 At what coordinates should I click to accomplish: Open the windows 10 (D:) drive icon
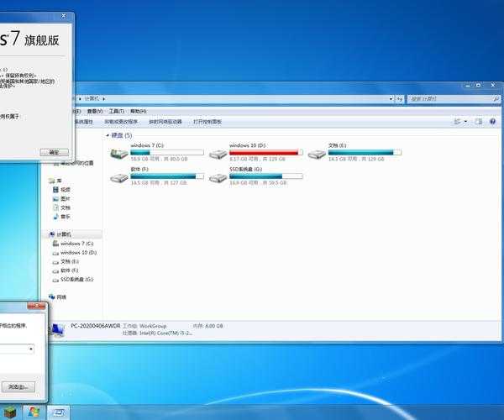tap(218, 155)
